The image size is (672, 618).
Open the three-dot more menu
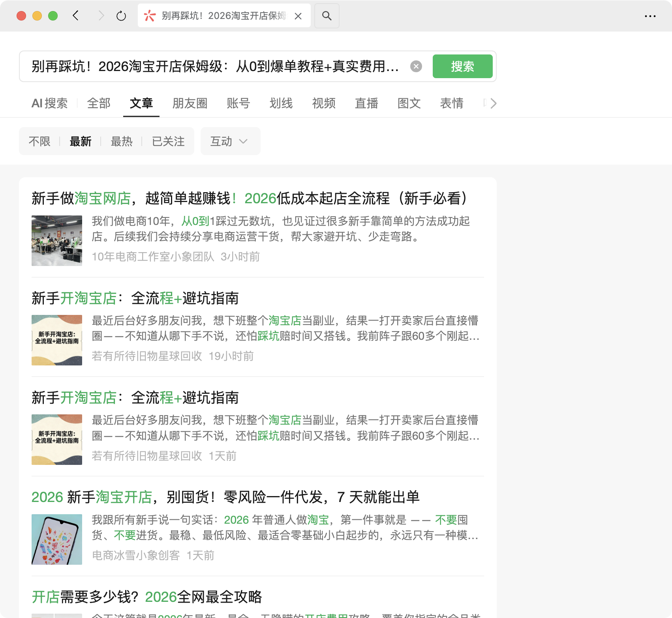click(650, 16)
